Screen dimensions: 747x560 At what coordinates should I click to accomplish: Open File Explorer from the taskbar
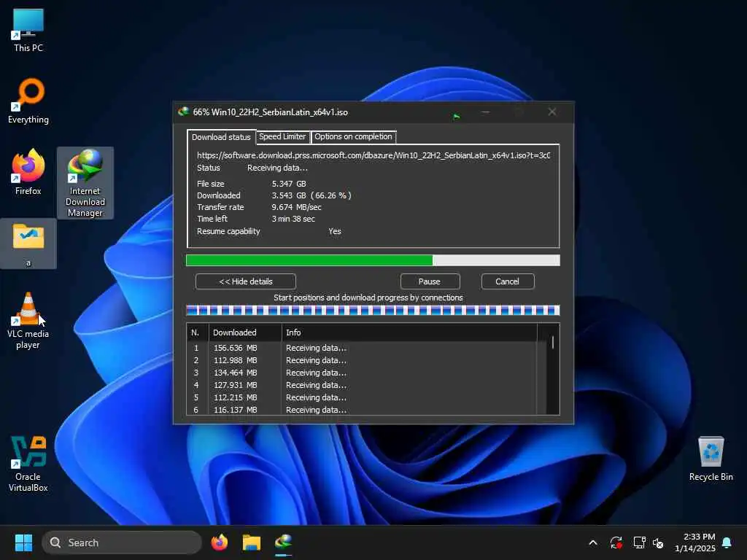[x=252, y=542]
